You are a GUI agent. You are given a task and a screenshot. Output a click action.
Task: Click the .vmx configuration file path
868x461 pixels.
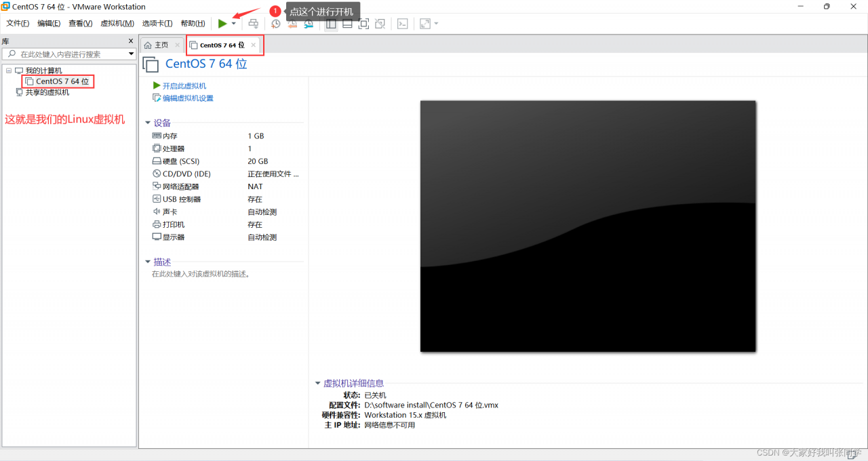(431, 405)
